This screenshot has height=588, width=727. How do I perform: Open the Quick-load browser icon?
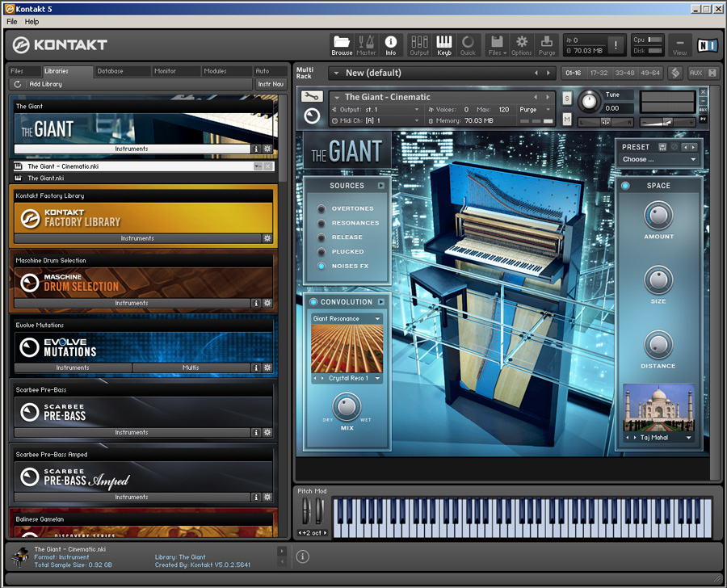(469, 46)
